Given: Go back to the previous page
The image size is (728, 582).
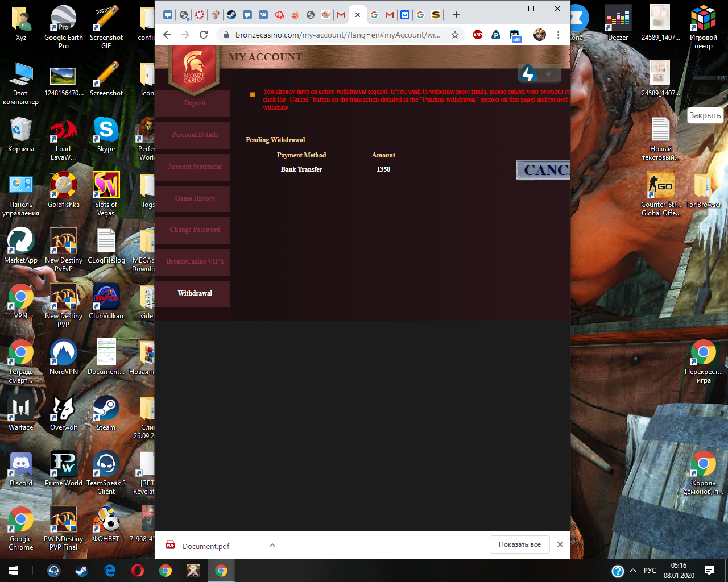Looking at the screenshot, I should click(167, 35).
